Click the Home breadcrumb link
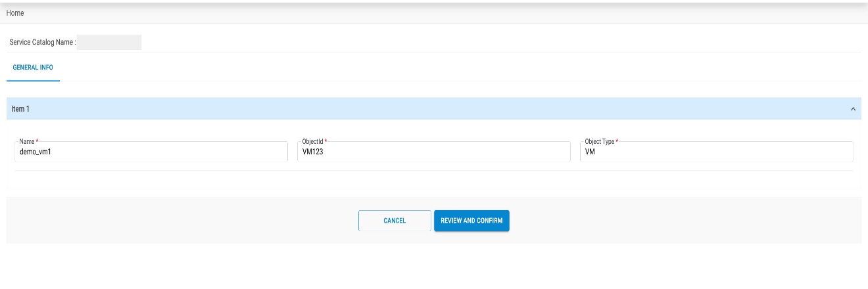 pyautogui.click(x=15, y=13)
